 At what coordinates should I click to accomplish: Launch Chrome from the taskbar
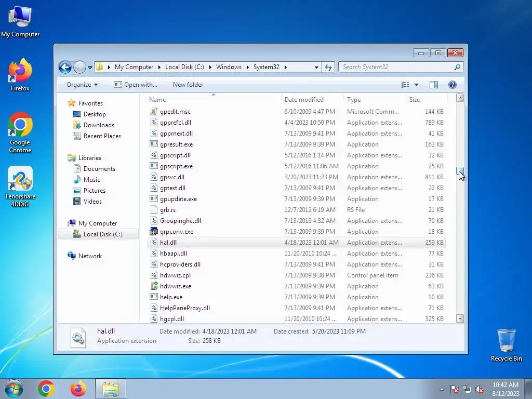(46, 389)
